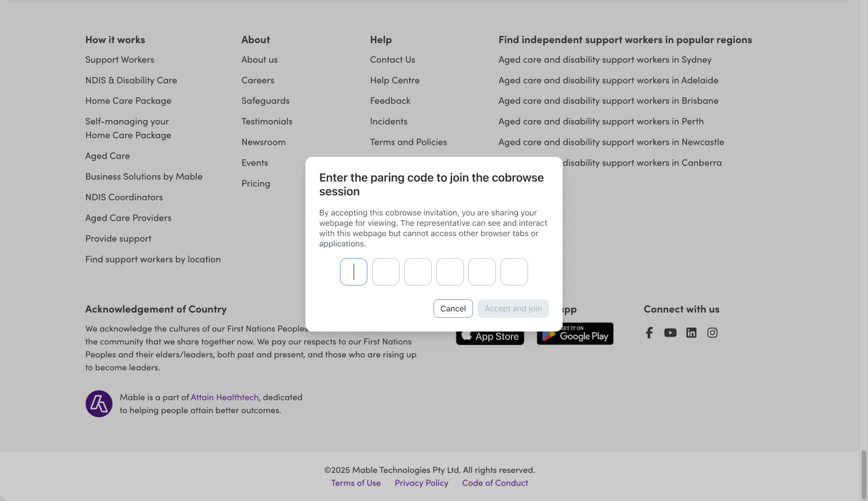This screenshot has height=501, width=868.
Task: Click the last pairing code box
Action: pos(514,272)
